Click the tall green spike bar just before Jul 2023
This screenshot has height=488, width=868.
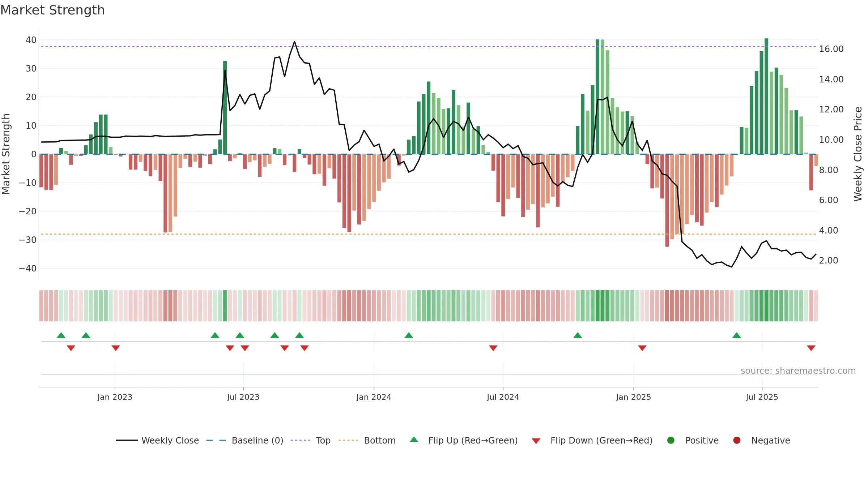coord(225,107)
